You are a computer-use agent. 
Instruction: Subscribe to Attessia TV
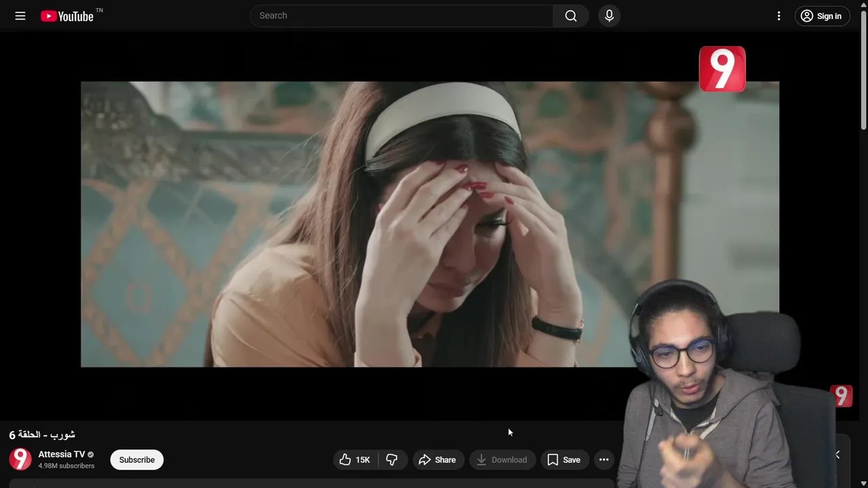137,460
